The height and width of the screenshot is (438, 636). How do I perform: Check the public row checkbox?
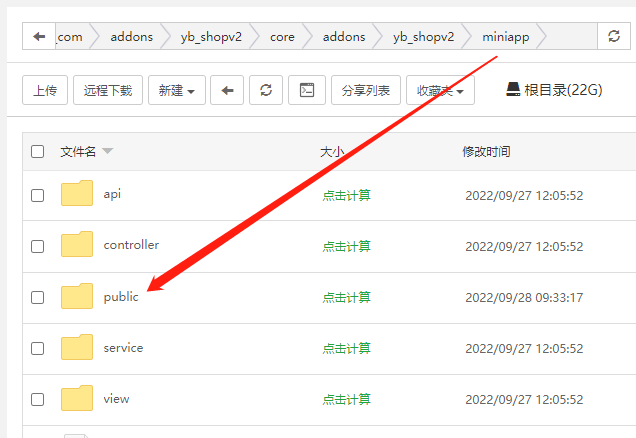tap(37, 297)
